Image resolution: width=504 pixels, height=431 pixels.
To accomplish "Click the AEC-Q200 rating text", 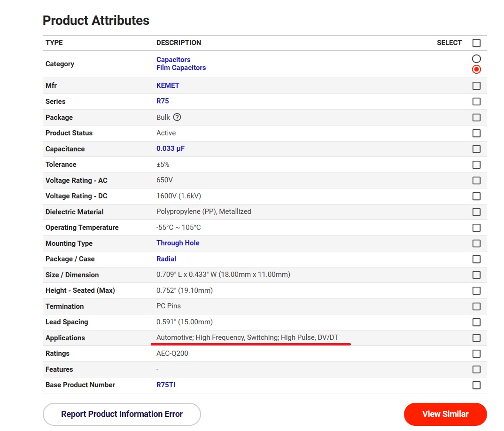I will 172,353.
